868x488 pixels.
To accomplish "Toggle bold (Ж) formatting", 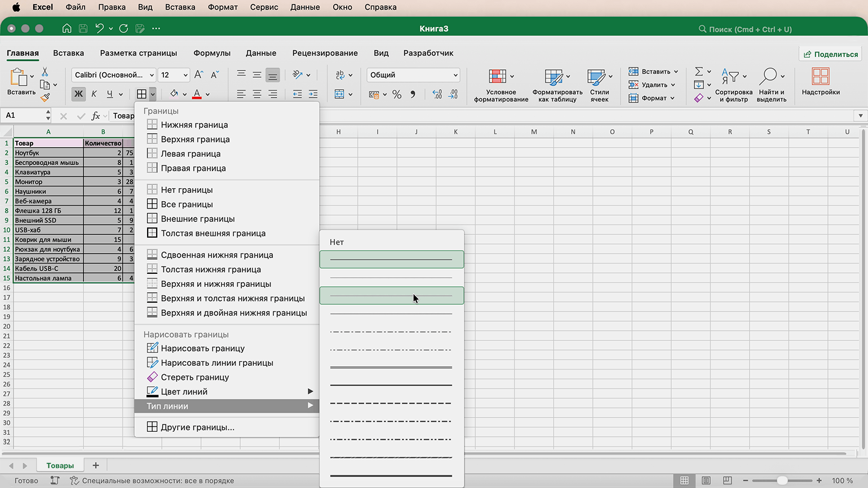I will pyautogui.click(x=78, y=94).
